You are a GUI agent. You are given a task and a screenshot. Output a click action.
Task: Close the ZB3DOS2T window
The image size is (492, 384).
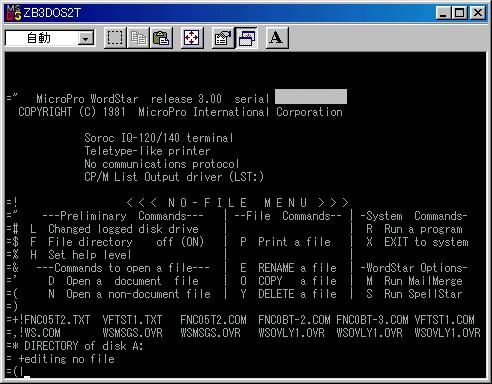tap(477, 13)
